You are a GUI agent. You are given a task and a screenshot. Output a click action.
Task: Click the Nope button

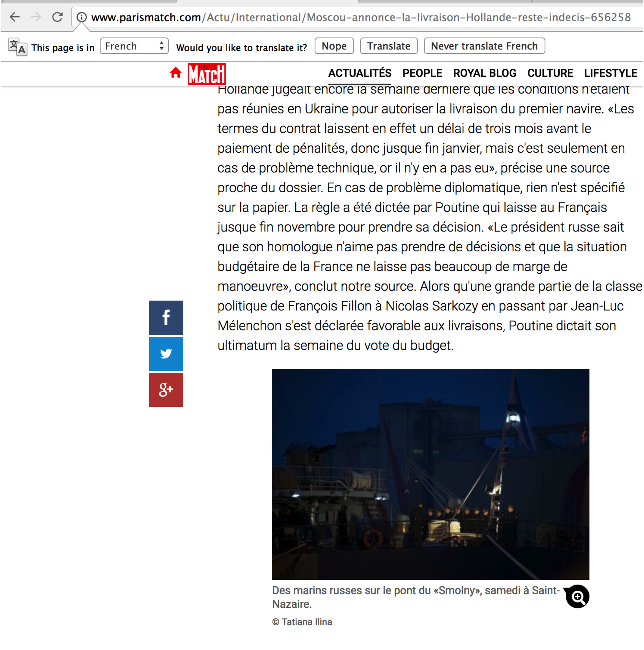334,46
